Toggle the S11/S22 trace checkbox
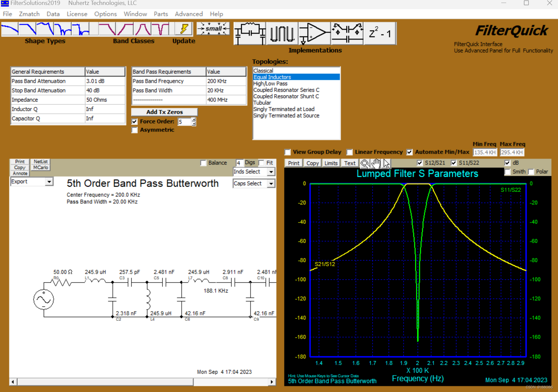 coord(454,163)
